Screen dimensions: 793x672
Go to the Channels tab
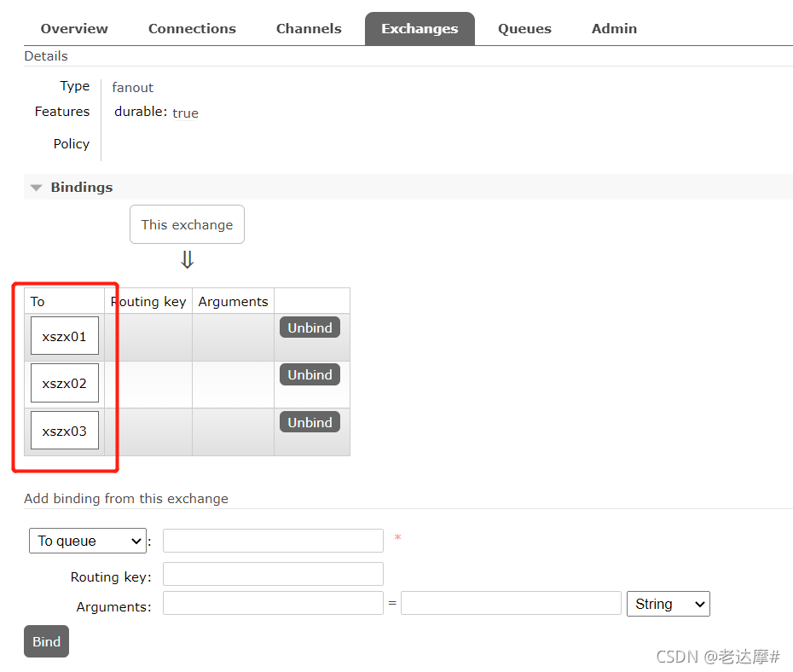[x=309, y=29]
